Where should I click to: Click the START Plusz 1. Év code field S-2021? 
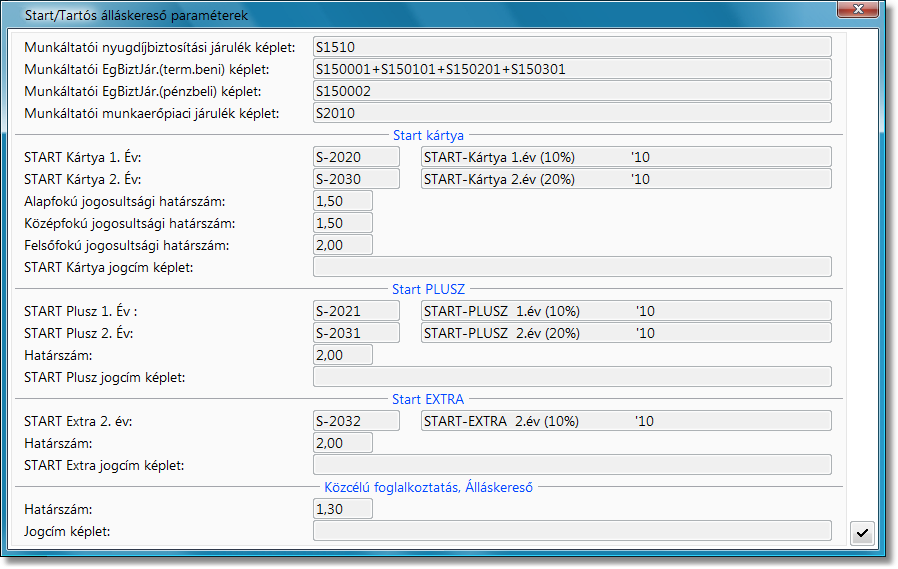356,311
